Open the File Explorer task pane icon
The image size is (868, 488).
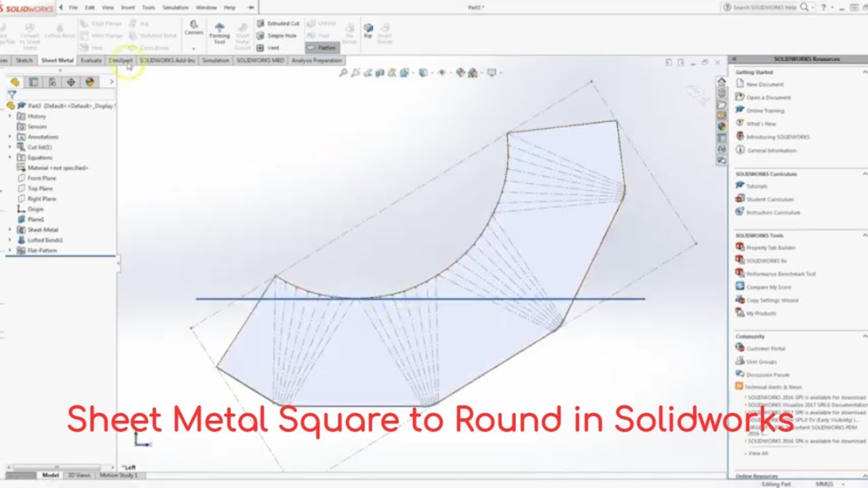722,104
